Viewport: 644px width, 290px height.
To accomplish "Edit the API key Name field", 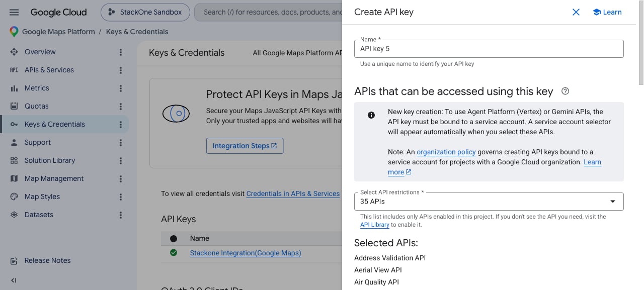I will tap(489, 49).
